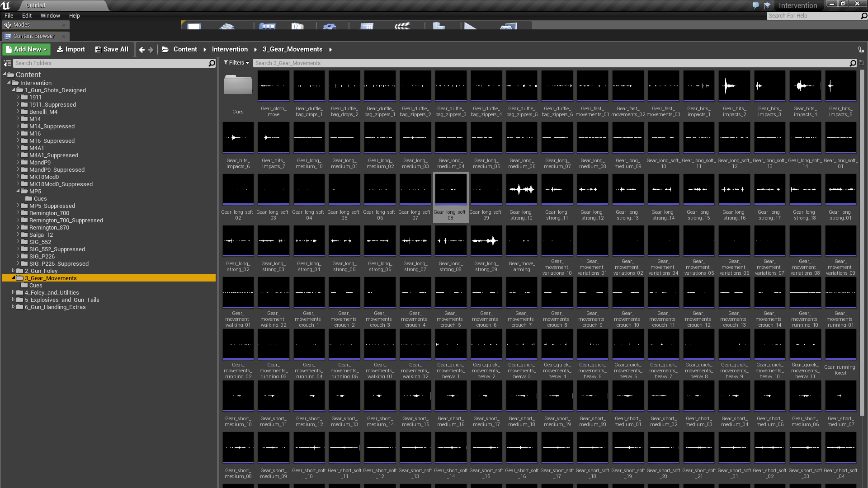
Task: Open the Search For Help input field
Action: tap(814, 15)
